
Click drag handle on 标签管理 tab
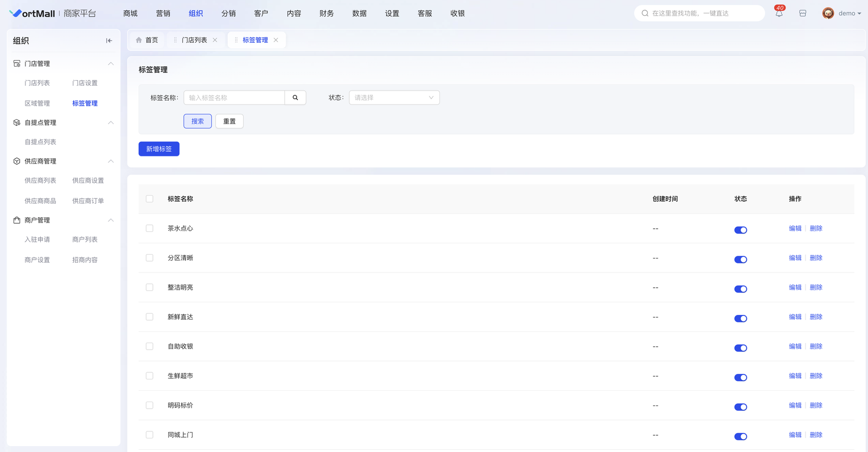[236, 40]
